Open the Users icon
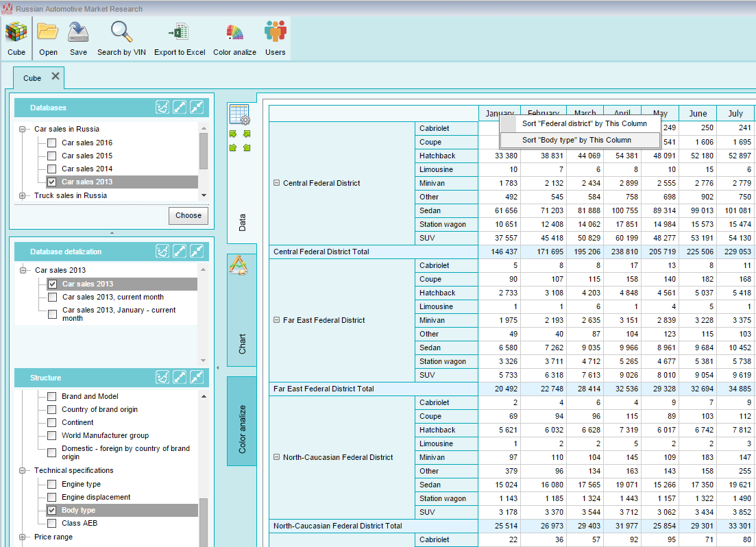Image resolution: width=756 pixels, height=547 pixels. pos(276,32)
